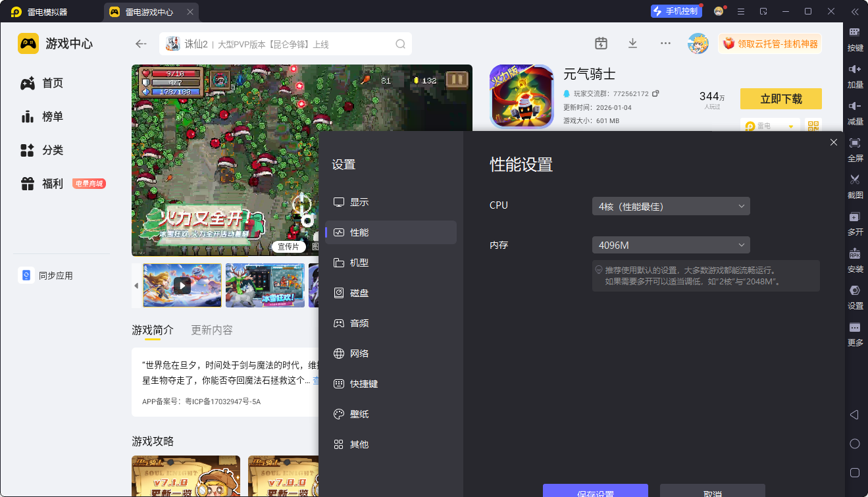Select the 游戏简介 tab
Image resolution: width=868 pixels, height=497 pixels.
pos(153,330)
